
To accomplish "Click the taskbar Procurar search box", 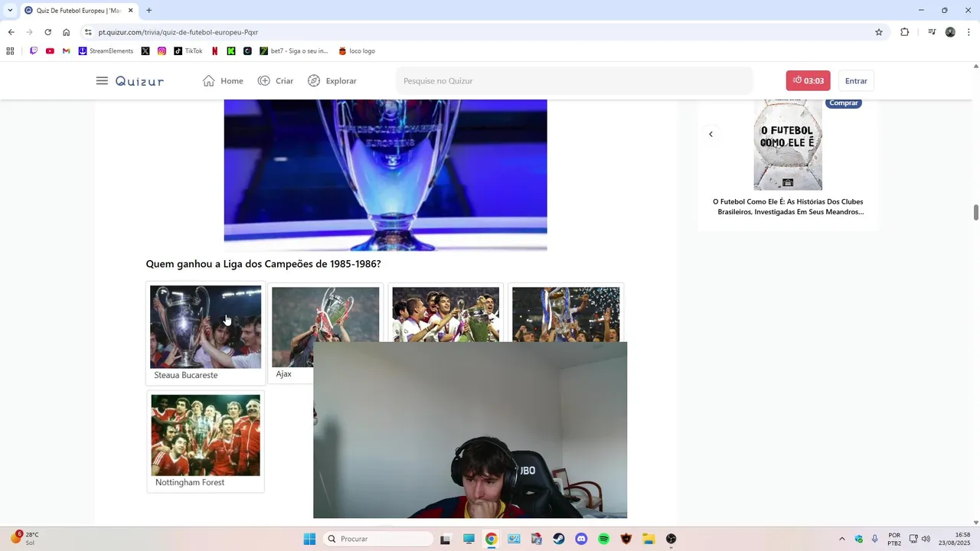I will pos(378,539).
